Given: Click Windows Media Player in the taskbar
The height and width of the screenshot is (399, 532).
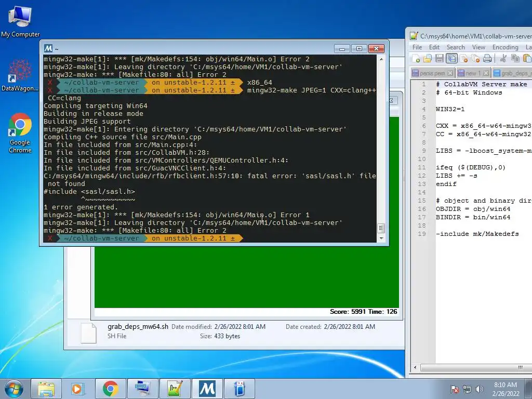Looking at the screenshot, I should click(78, 389).
